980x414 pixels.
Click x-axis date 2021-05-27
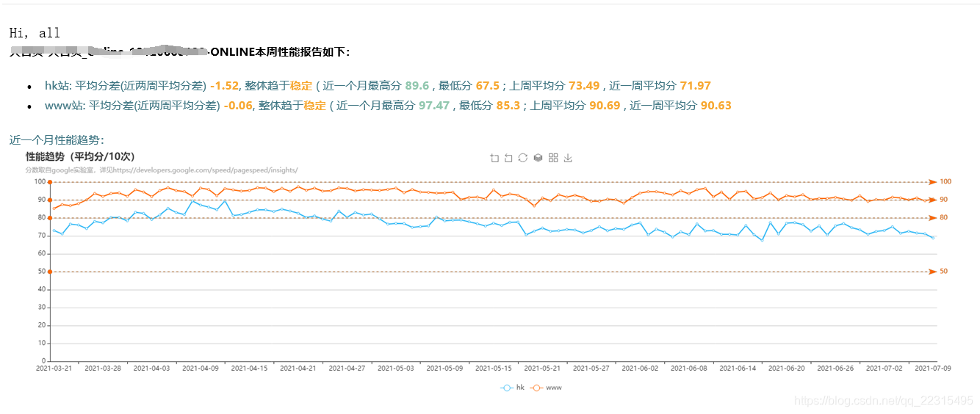pos(591,368)
